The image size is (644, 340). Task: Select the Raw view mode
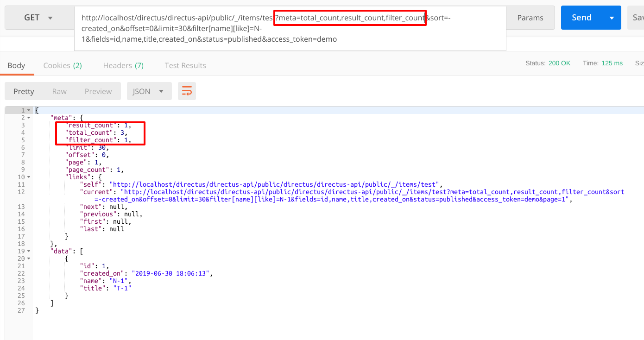pos(59,91)
